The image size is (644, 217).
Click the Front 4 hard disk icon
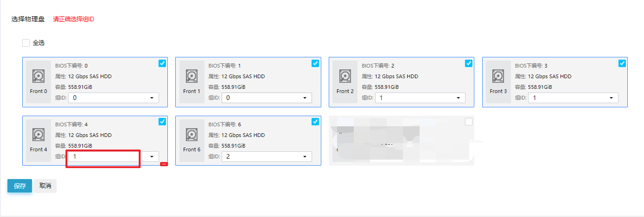tap(38, 135)
